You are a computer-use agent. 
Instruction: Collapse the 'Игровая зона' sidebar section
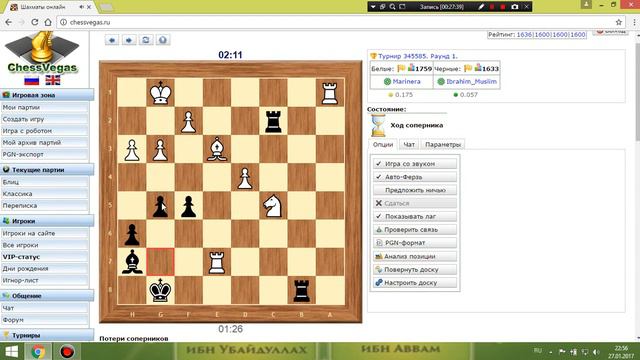coord(47,95)
